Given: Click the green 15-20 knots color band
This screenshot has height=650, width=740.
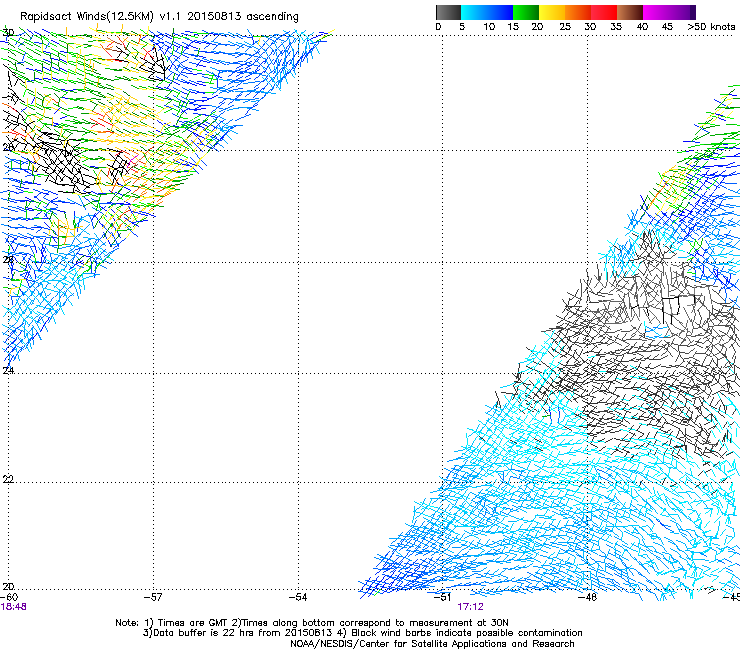Looking at the screenshot, I should [526, 12].
